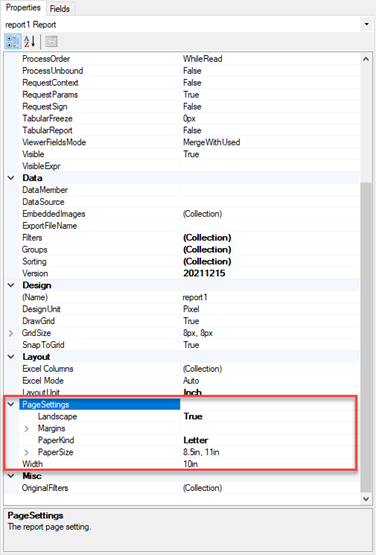Screen dimensions: 376x555
Task: Select the RequestContext property
Action: click(50, 82)
